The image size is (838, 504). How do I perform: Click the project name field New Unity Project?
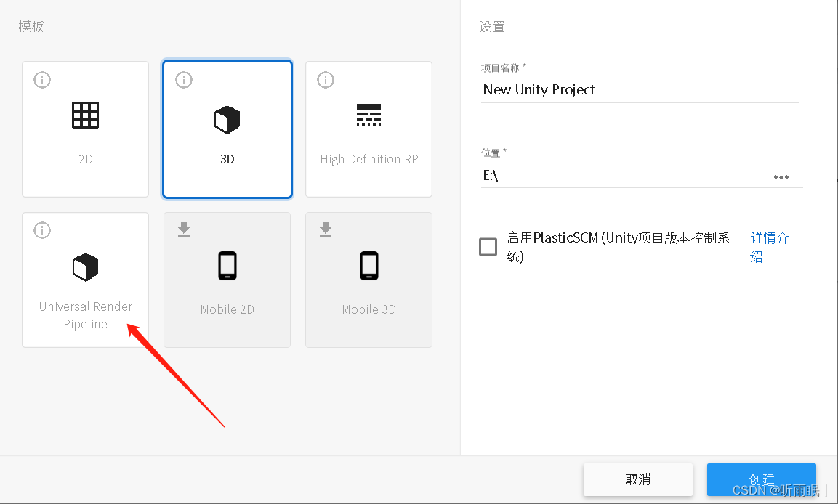click(640, 90)
